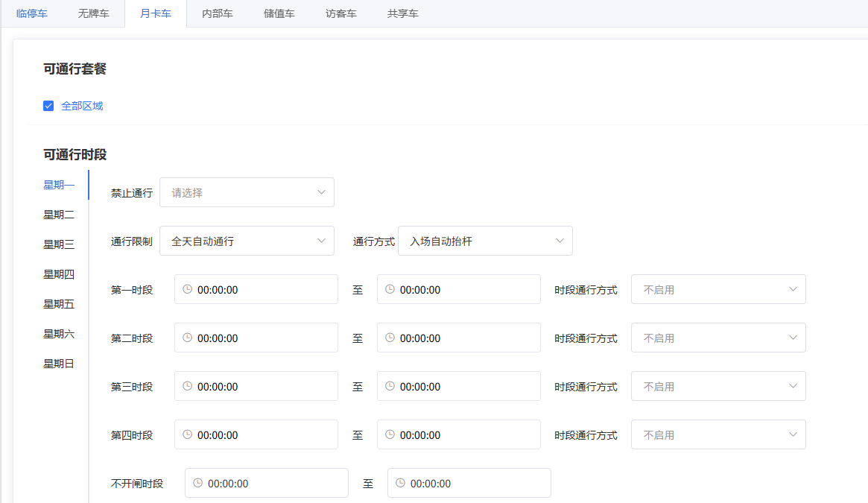Click clock icon in 第一时段 end time
The height and width of the screenshot is (503, 868).
pos(390,289)
